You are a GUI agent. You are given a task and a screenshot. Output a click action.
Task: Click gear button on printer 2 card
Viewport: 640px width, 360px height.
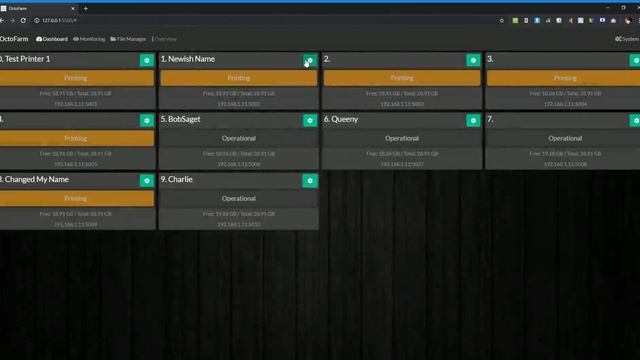(473, 60)
